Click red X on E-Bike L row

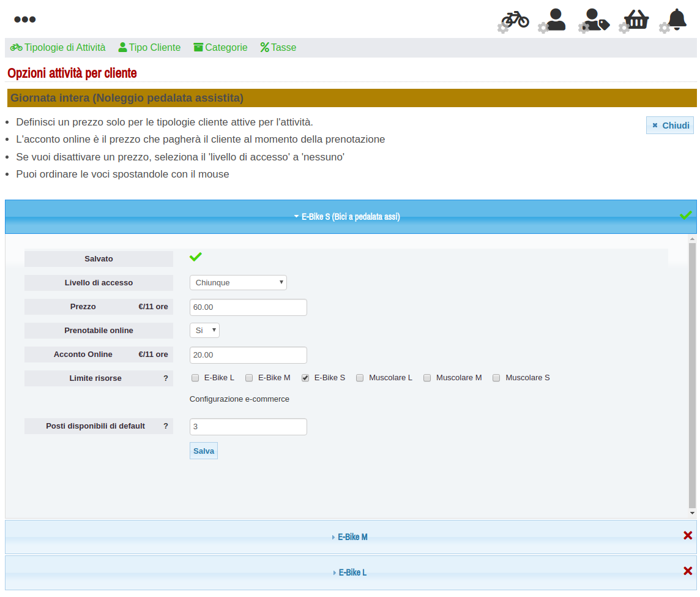[x=688, y=571]
